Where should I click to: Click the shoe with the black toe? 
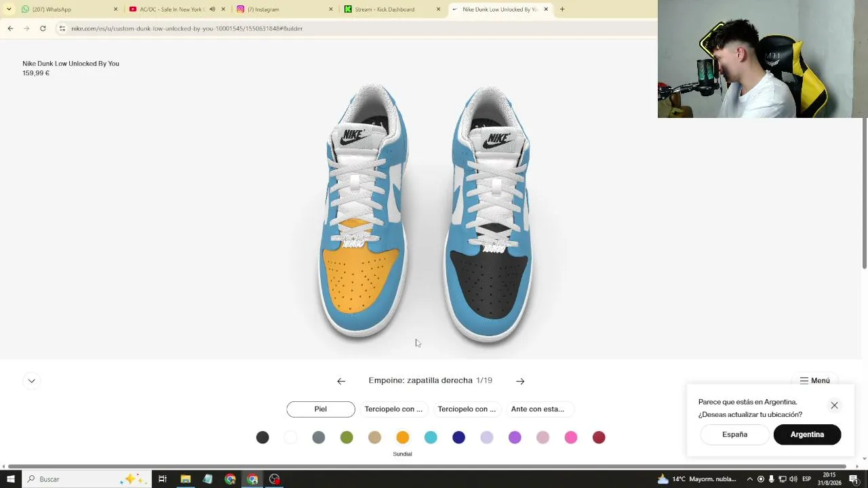[x=490, y=213]
